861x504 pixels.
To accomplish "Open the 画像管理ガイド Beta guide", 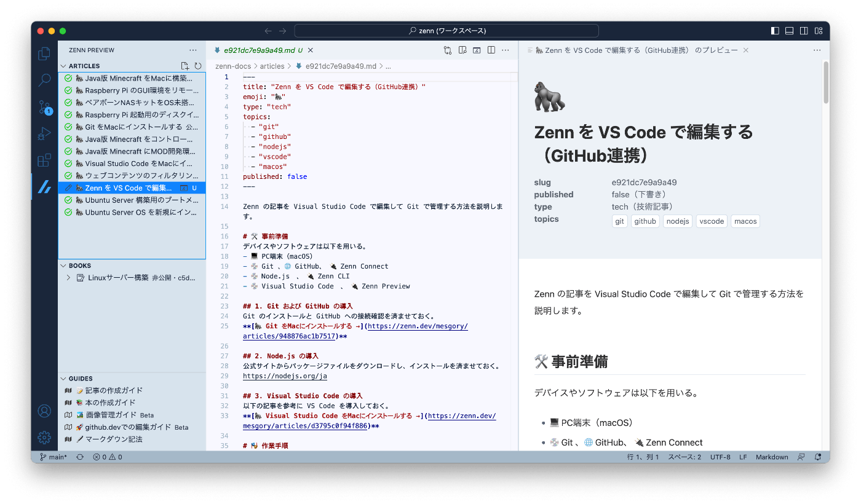I will coord(132,415).
